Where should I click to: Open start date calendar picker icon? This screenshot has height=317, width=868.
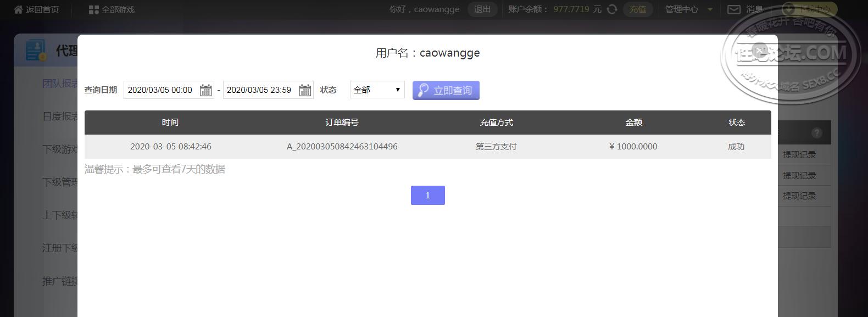coord(205,90)
